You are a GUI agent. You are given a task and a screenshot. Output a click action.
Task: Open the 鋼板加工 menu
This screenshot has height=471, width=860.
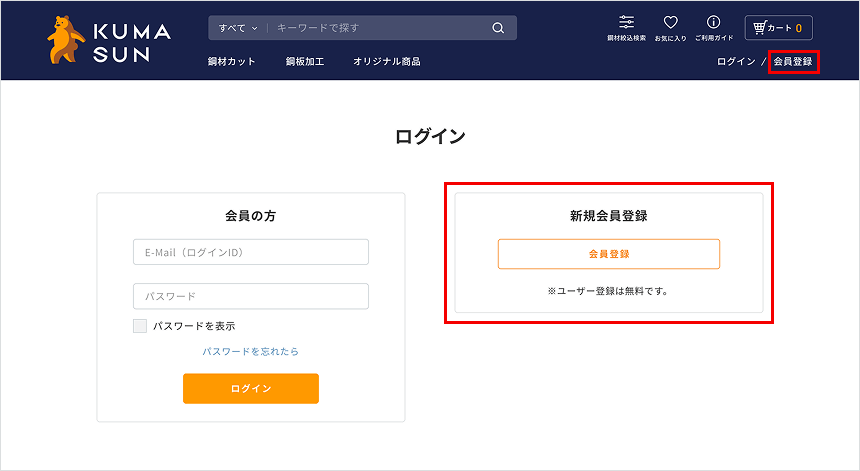click(304, 62)
